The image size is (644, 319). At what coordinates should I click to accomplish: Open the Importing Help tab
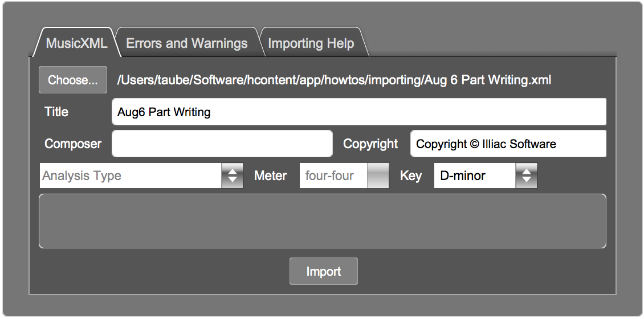(311, 43)
